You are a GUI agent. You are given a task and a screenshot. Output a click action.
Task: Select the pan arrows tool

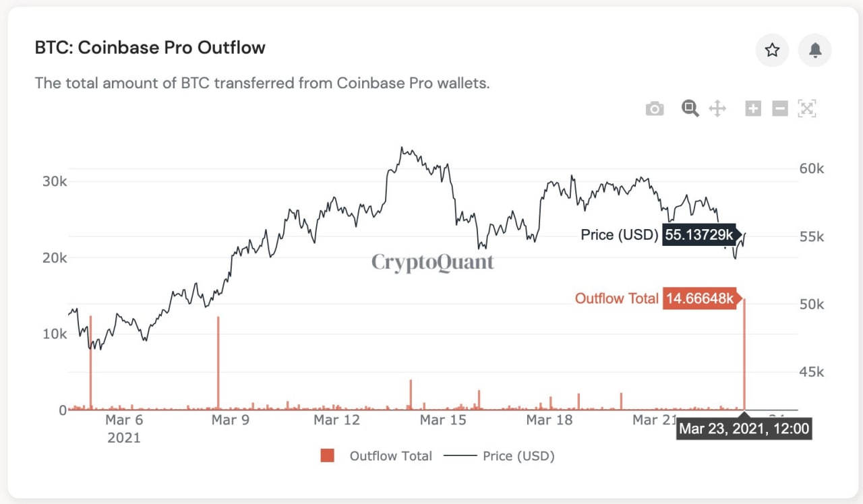tap(717, 108)
